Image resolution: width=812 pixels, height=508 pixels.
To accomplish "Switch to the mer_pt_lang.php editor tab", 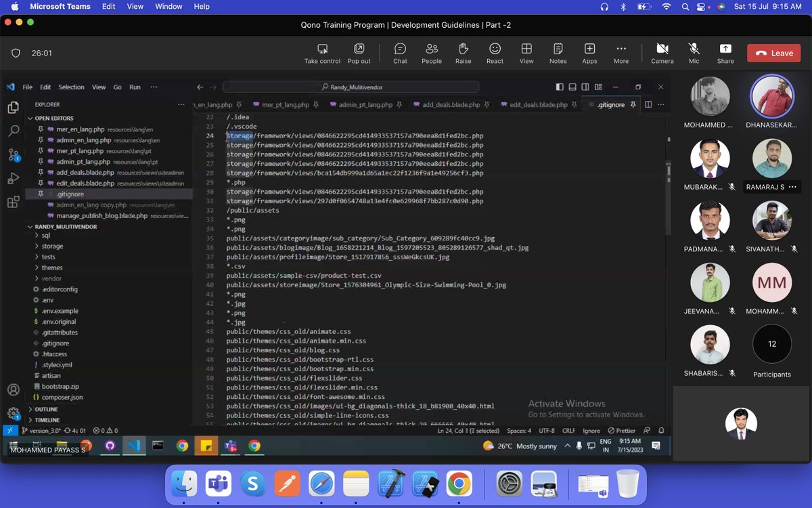I will coord(285,105).
